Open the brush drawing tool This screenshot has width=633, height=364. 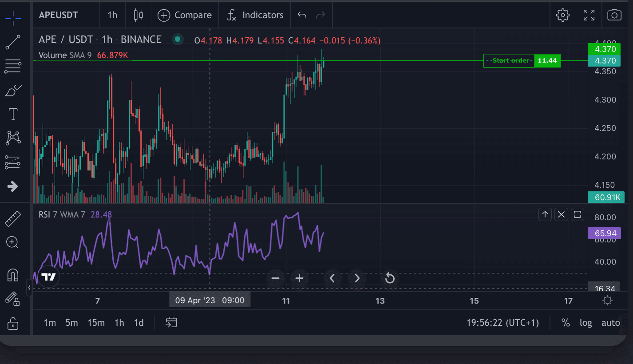click(x=13, y=91)
